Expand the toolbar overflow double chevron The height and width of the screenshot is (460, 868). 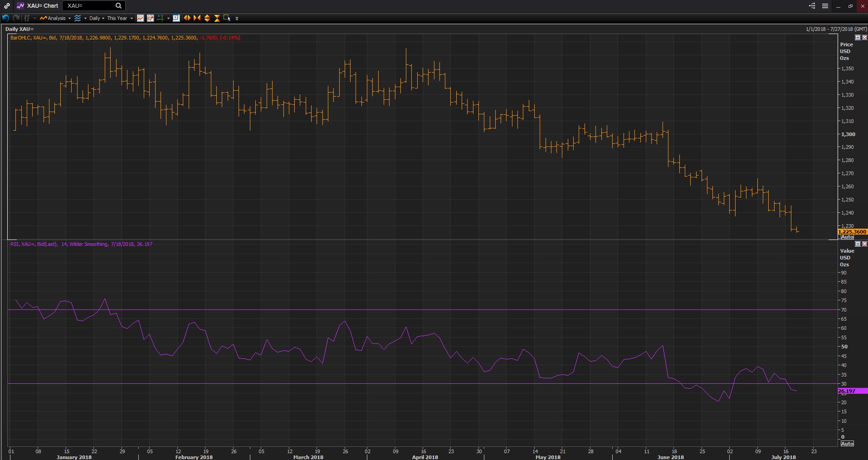(237, 19)
